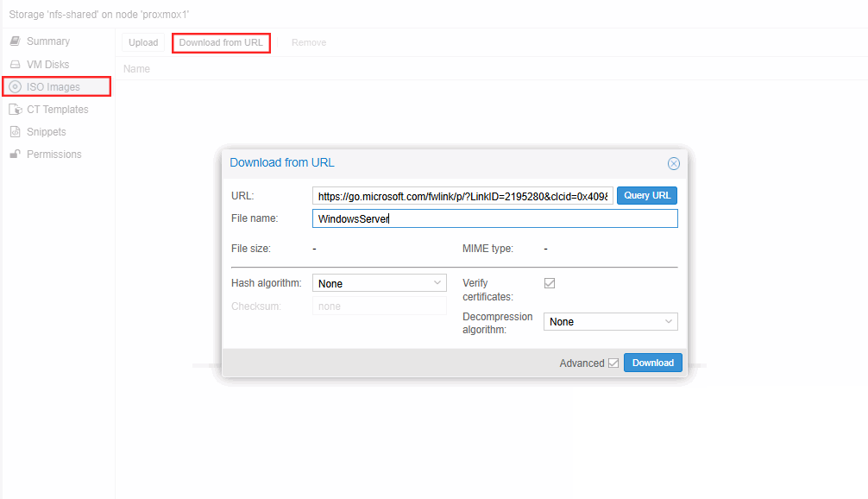Sort by the Name column header
Screen dimensions: 868x499
pyautogui.click(x=137, y=69)
